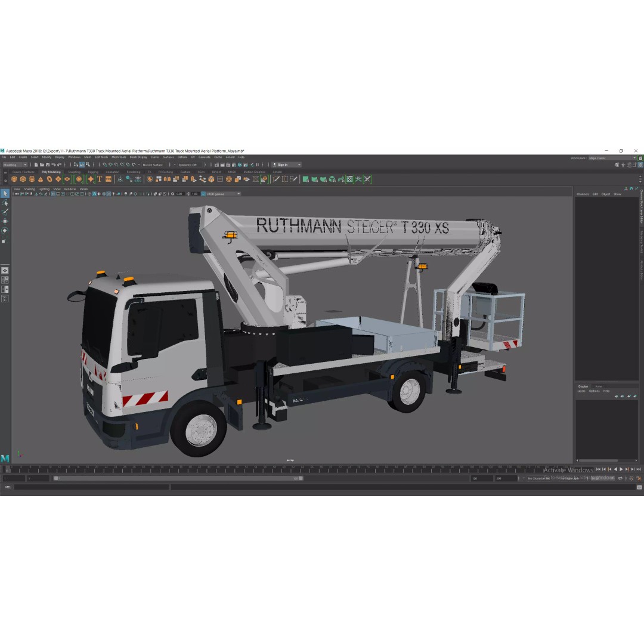Click the Multi-Cut tool shelf icon

pyautogui.click(x=276, y=179)
